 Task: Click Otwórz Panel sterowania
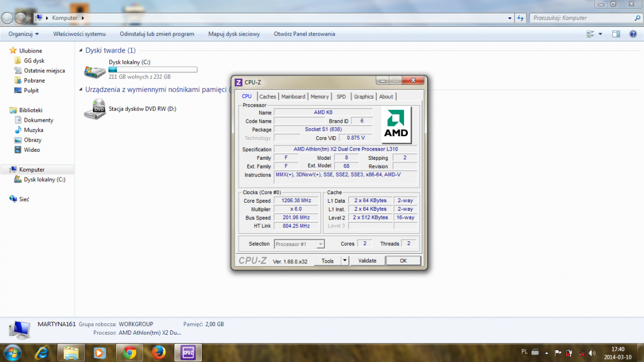tap(304, 34)
